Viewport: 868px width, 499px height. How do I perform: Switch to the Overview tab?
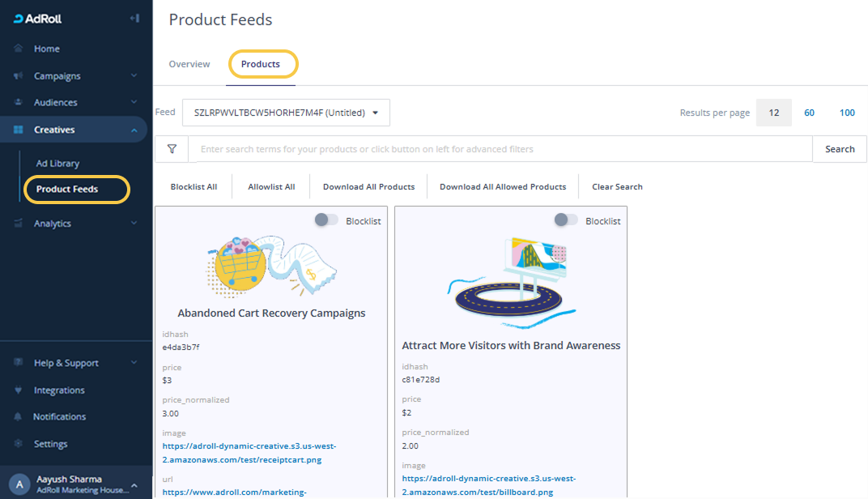[x=189, y=64]
